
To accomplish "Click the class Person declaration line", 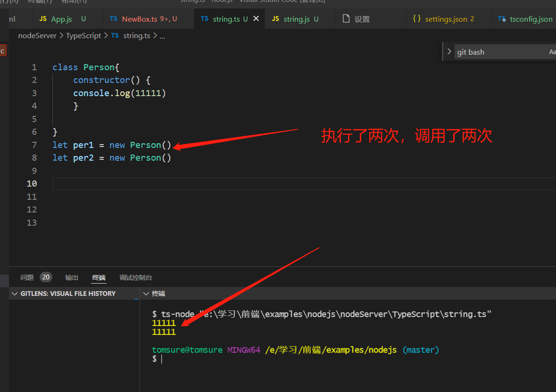I will pyautogui.click(x=86, y=67).
